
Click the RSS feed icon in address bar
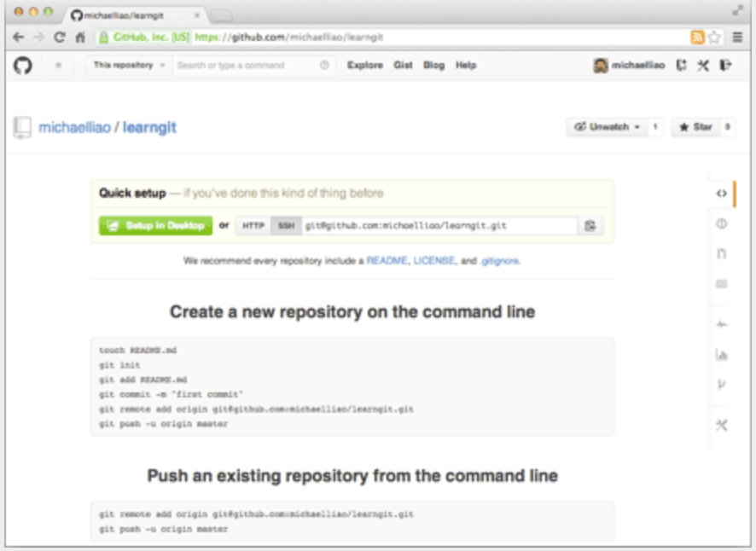click(x=697, y=38)
